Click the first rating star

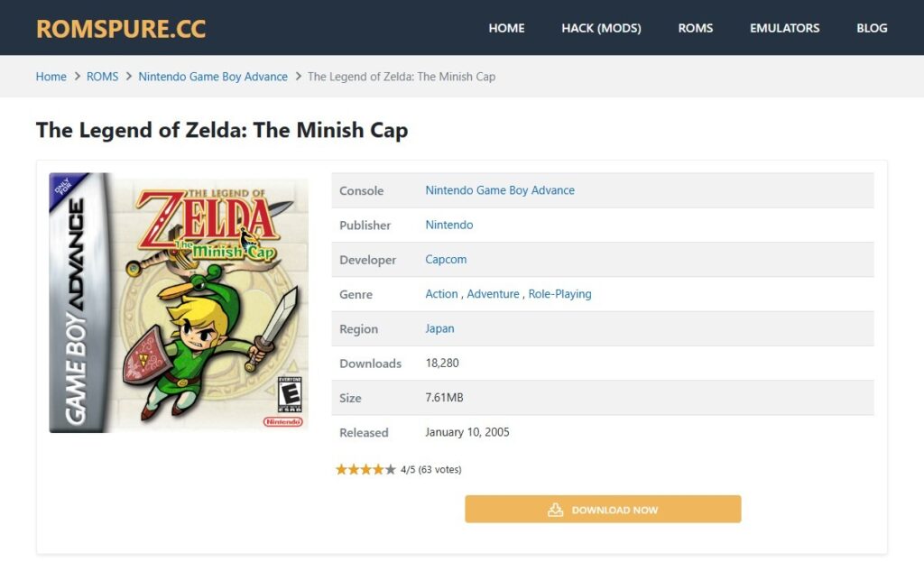(x=342, y=469)
